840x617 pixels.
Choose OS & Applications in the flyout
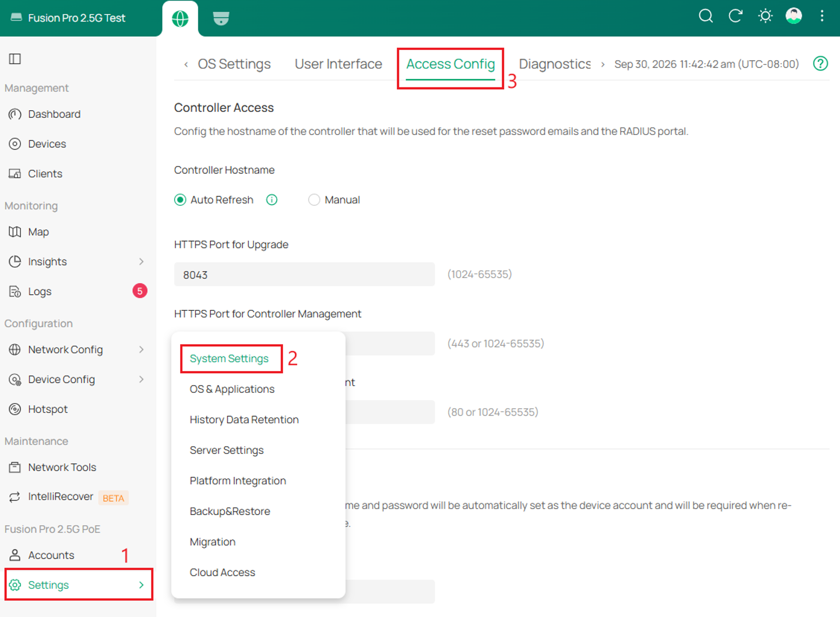pyautogui.click(x=232, y=389)
